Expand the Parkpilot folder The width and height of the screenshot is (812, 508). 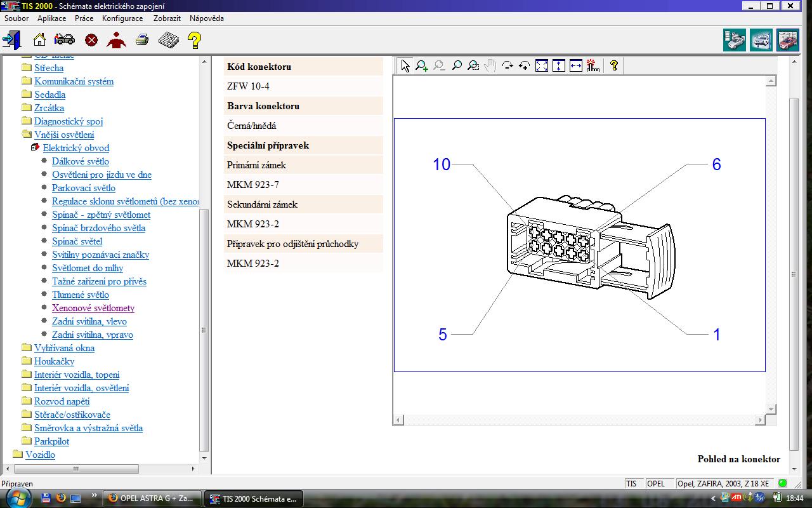click(x=26, y=441)
